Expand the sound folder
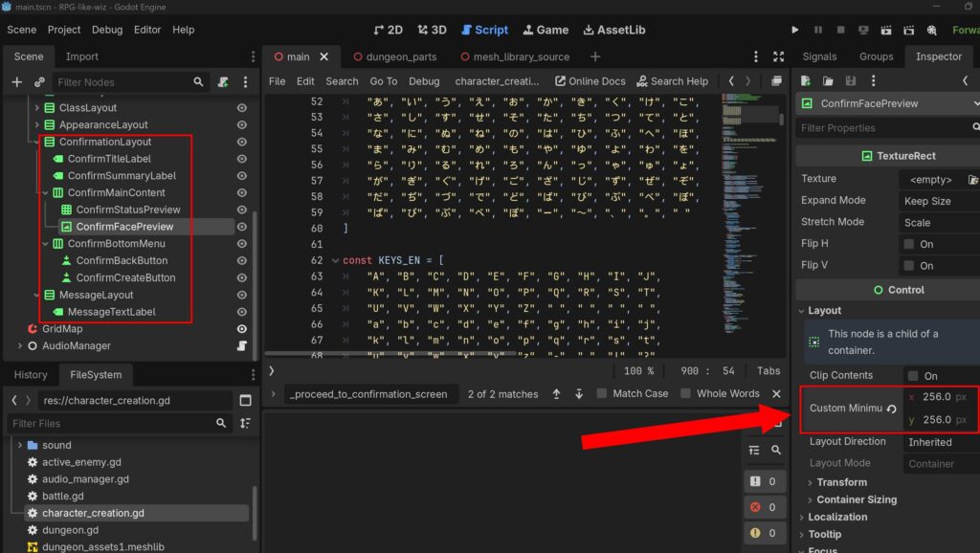The width and height of the screenshot is (980, 553). pyautogui.click(x=20, y=445)
